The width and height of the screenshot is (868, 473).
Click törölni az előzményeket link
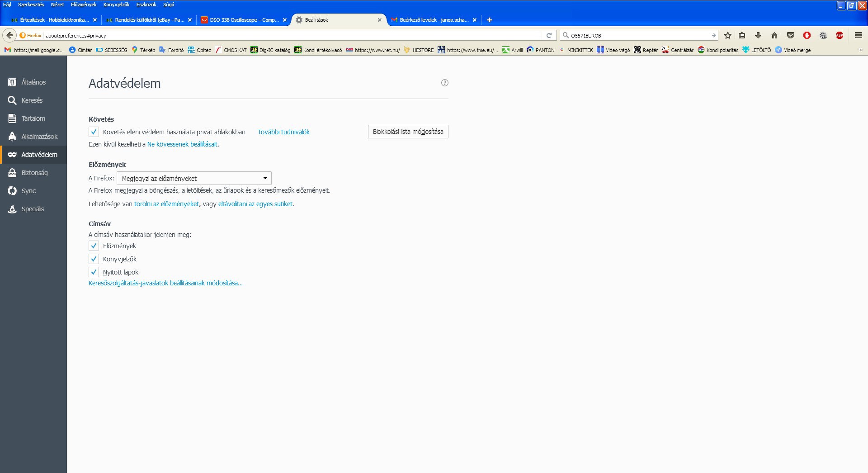pyautogui.click(x=166, y=204)
